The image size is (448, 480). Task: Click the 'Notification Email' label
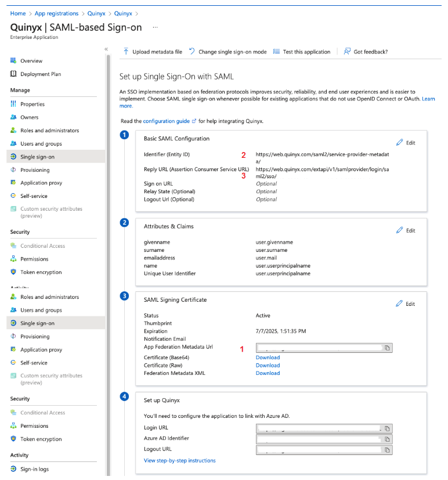pos(165,339)
